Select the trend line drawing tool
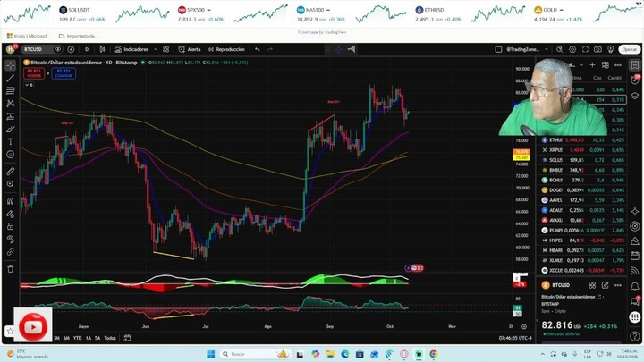Screen dimensions: 644x362 pyautogui.click(x=10, y=78)
